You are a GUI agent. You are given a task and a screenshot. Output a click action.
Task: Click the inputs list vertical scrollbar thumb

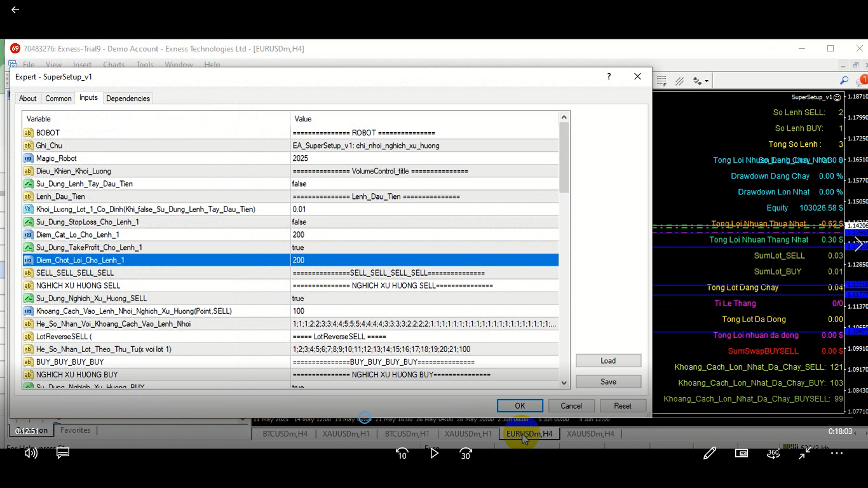click(564, 158)
